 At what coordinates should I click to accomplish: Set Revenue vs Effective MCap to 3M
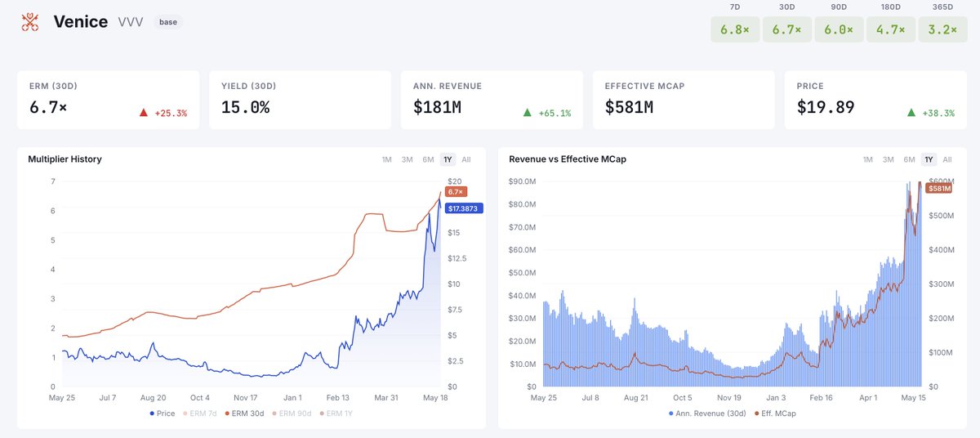[889, 159]
